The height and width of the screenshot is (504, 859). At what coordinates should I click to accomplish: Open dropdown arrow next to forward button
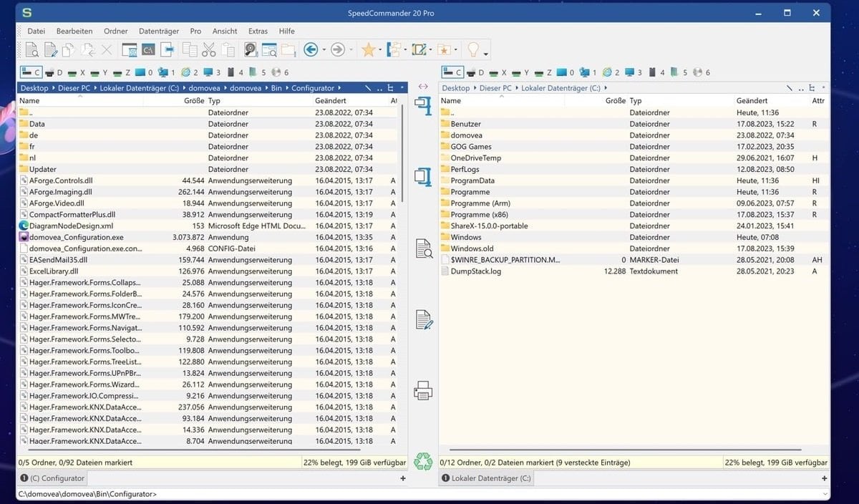point(351,50)
